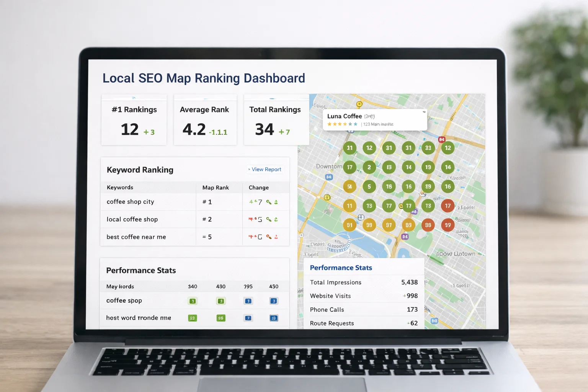The width and height of the screenshot is (588, 392).
Task: Open the yellow rank 11 map pin
Action: pyautogui.click(x=350, y=206)
